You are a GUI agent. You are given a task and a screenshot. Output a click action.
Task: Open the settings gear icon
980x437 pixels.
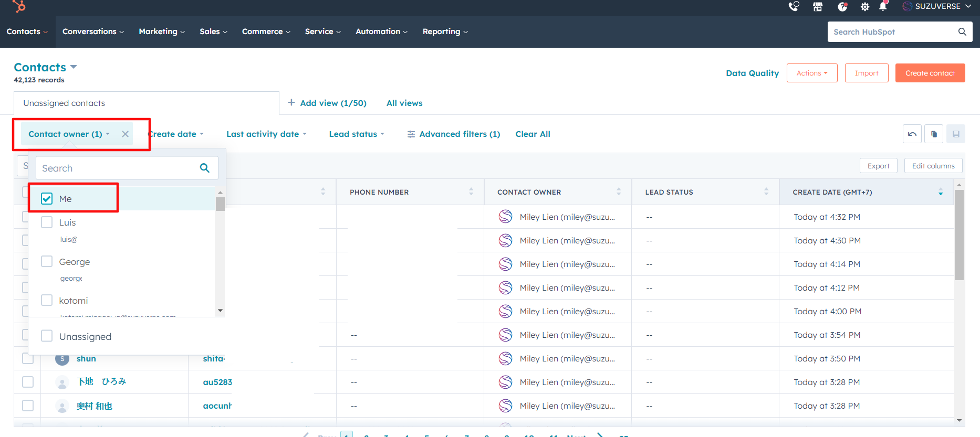(864, 6)
